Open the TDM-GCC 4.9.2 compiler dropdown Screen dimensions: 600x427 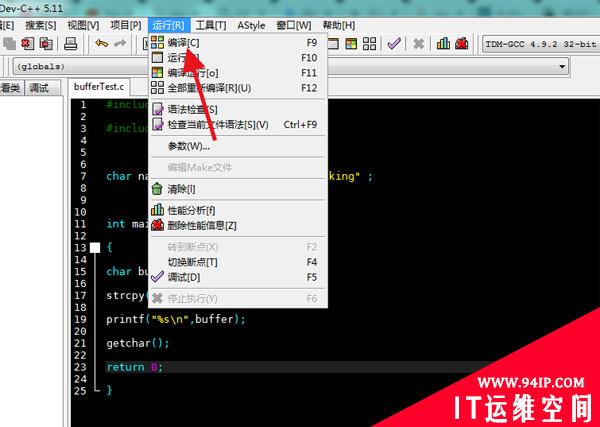(x=541, y=44)
